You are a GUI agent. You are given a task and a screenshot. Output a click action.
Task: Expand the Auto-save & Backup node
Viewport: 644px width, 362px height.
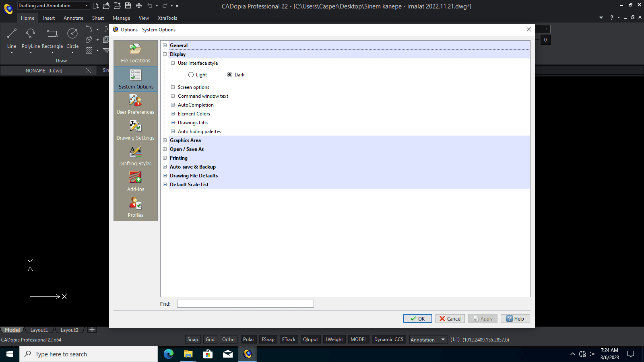tap(165, 167)
